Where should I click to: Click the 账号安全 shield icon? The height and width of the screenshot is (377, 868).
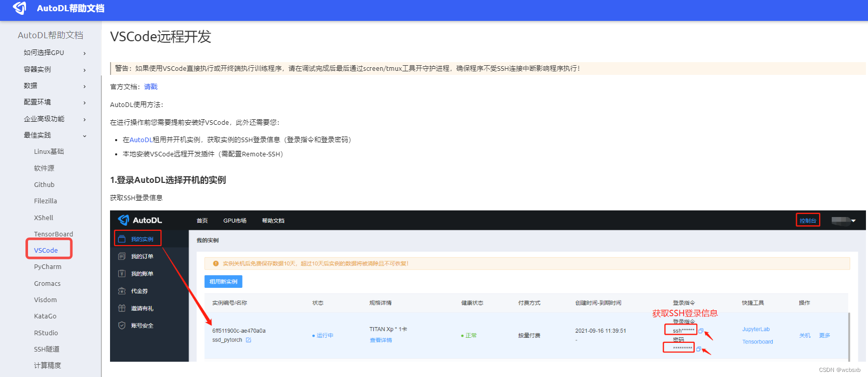tap(122, 326)
